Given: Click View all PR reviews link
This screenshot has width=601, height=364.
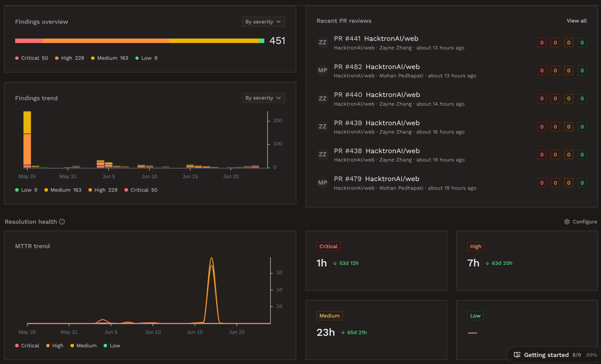Looking at the screenshot, I should (x=577, y=21).
